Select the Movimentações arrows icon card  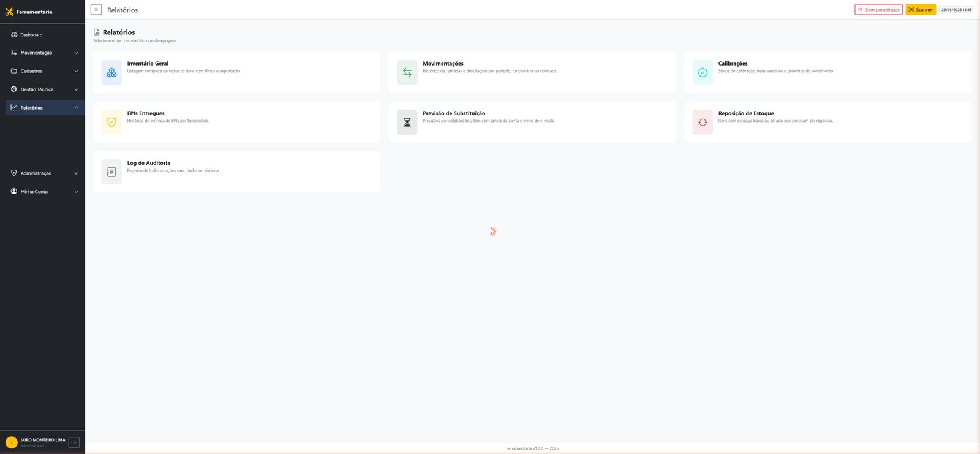click(x=407, y=72)
